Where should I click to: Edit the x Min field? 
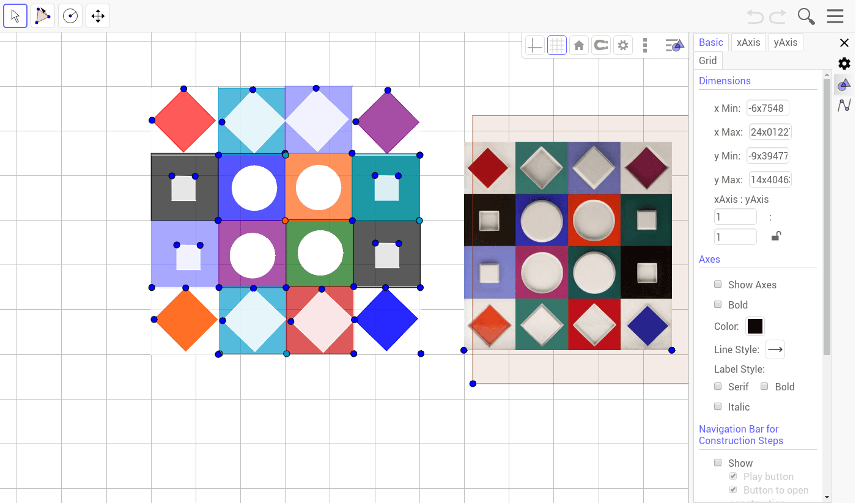click(x=768, y=108)
